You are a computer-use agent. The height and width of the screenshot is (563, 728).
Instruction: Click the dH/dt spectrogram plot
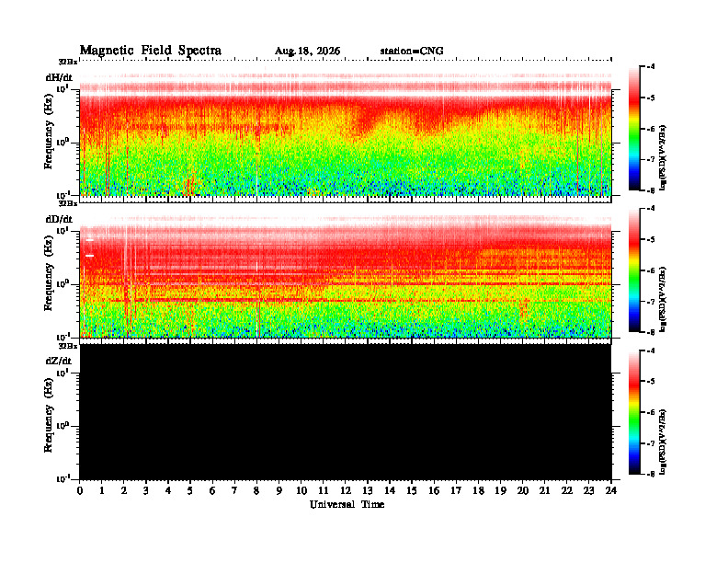point(346,130)
